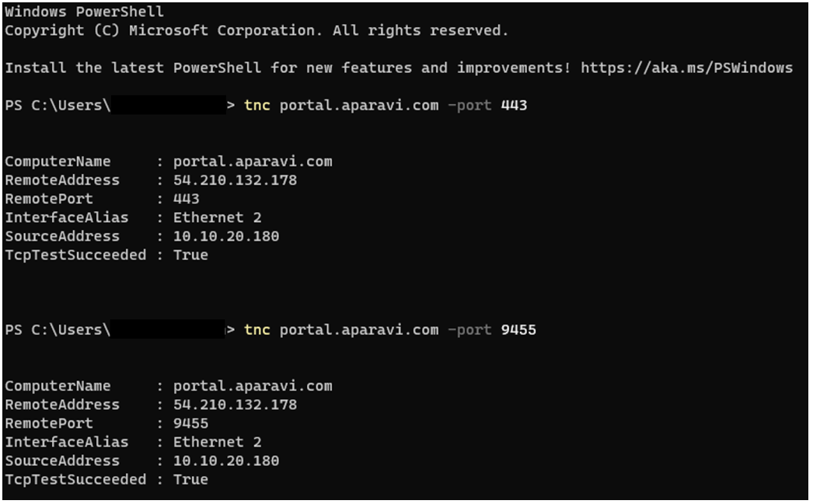This screenshot has height=504, width=813.
Task: Select the RemotePort value 9455 in output
Action: tap(190, 423)
